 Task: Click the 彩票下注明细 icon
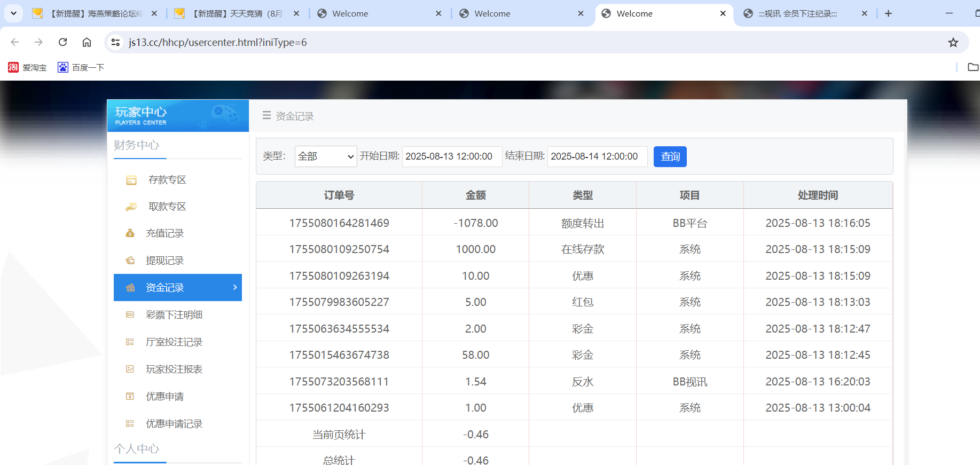(130, 315)
